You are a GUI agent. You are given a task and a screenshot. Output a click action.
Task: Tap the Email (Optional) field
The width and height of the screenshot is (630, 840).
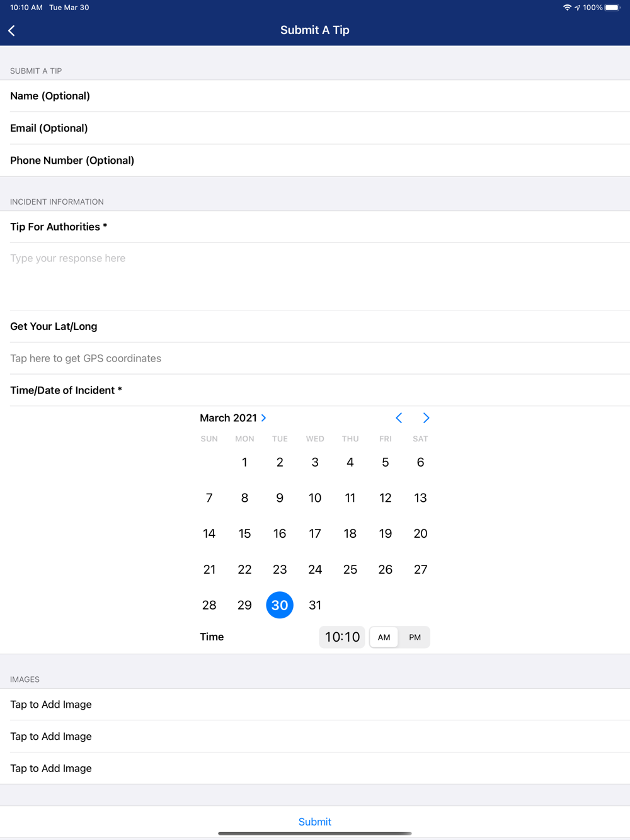[315, 128]
